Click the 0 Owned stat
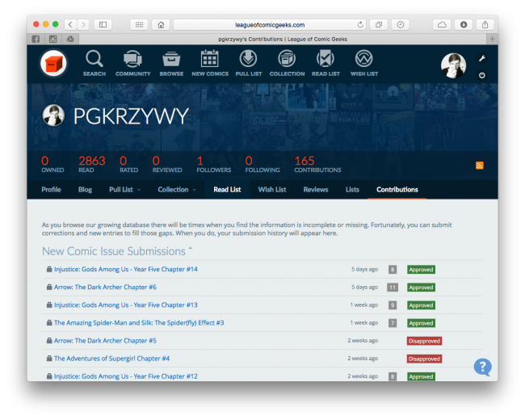Screen dimensions: 525x420 pos(52,165)
